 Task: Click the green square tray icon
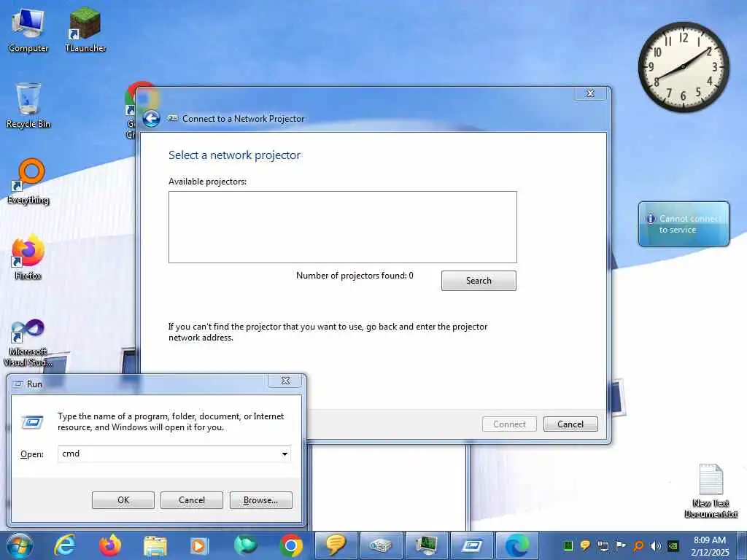(x=568, y=545)
